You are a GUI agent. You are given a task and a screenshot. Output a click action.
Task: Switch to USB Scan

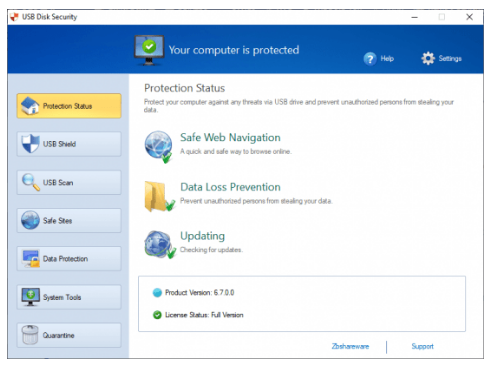click(x=69, y=182)
